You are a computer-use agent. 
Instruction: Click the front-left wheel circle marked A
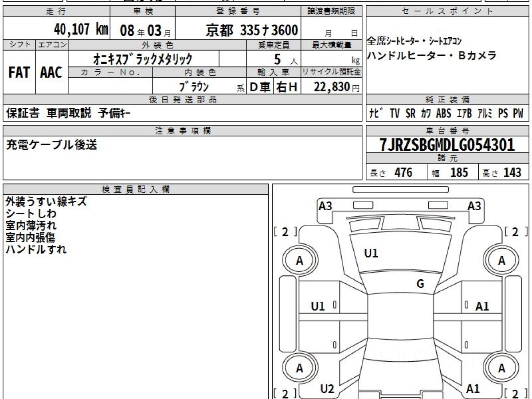point(300,261)
